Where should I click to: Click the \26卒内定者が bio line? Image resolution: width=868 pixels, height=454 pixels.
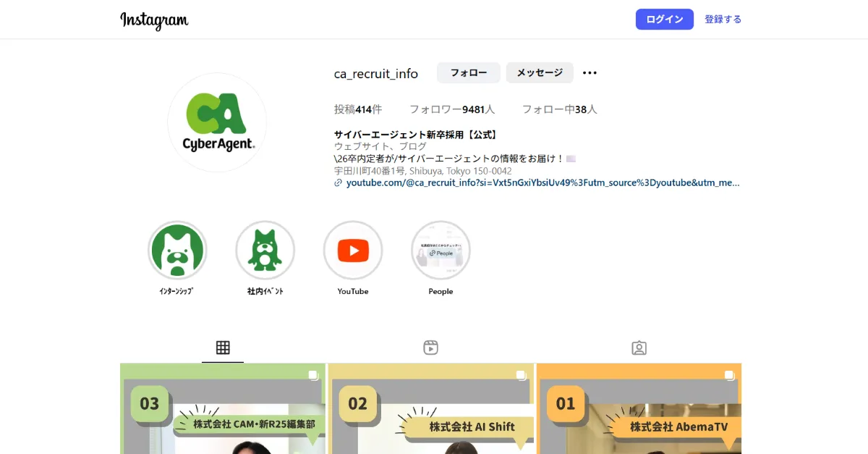pyautogui.click(x=454, y=159)
